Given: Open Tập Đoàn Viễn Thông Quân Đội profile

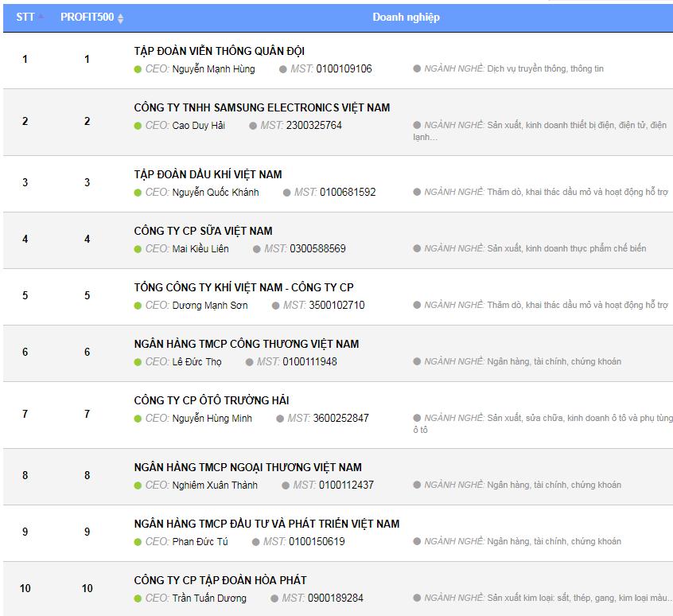Looking at the screenshot, I should (x=219, y=51).
